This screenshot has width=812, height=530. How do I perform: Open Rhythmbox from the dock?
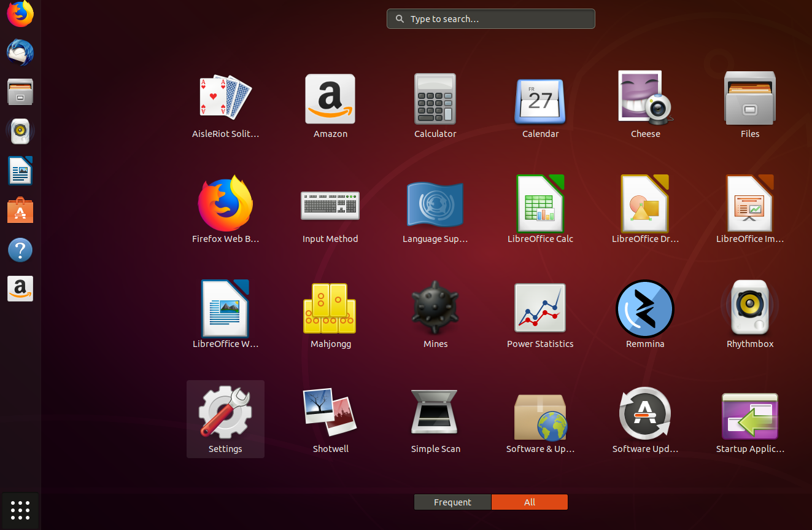point(20,131)
